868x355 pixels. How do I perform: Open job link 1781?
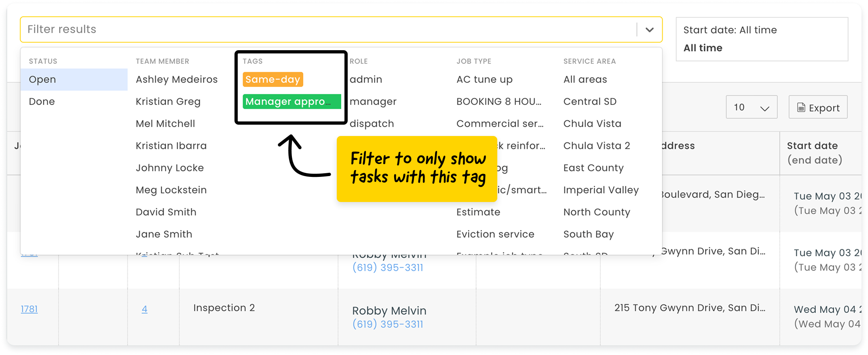click(x=29, y=309)
